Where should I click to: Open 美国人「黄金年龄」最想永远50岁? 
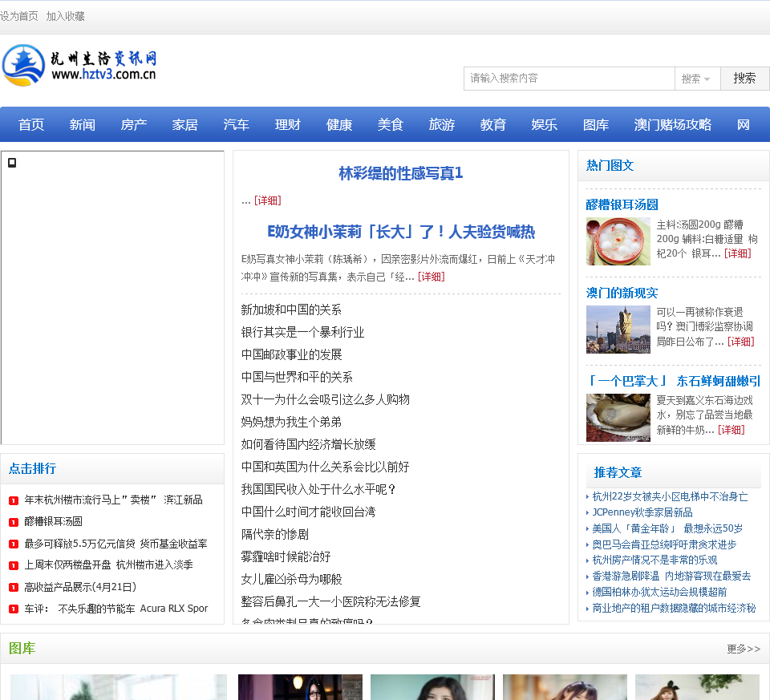667,528
